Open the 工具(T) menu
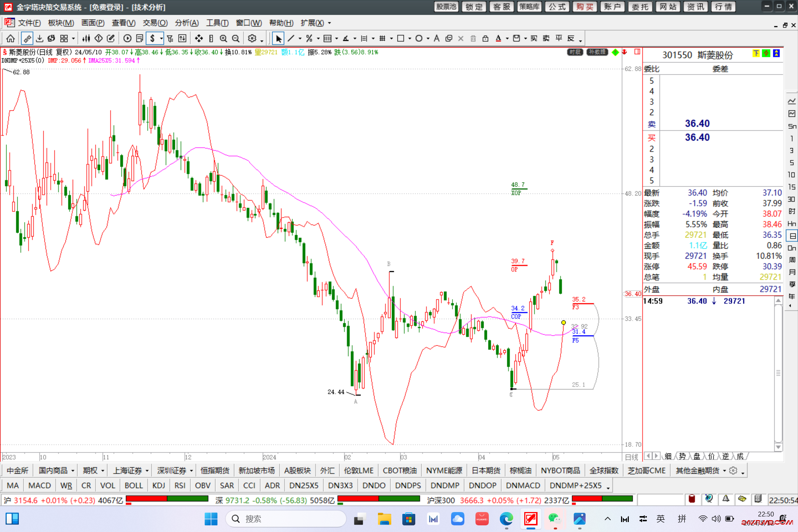The image size is (798, 532). tap(217, 23)
